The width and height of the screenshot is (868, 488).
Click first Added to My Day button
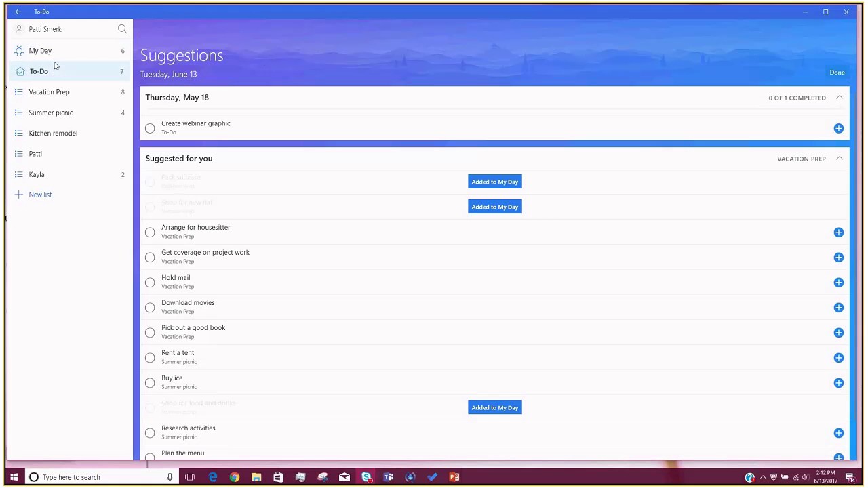point(495,182)
